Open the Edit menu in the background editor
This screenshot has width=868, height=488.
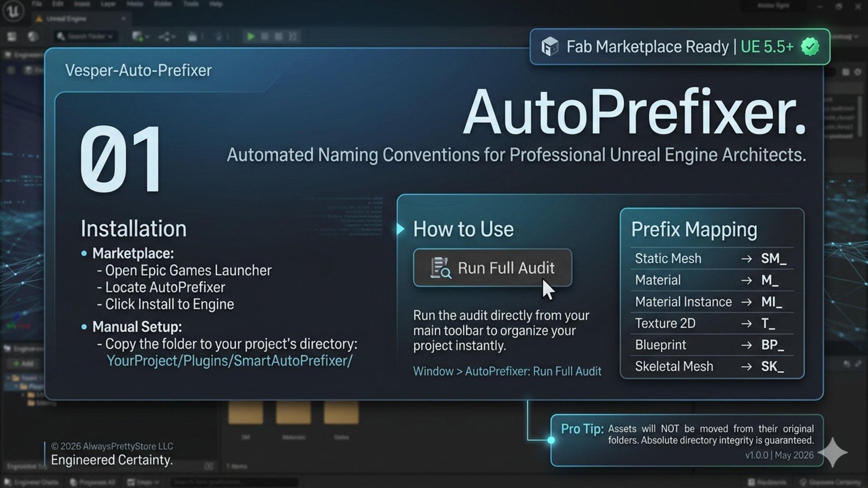pos(57,4)
